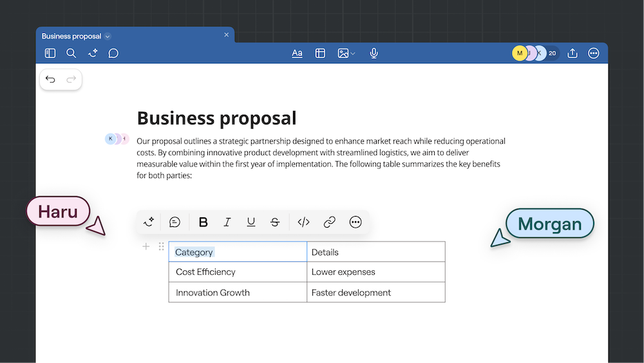Start voice dictation with microphone icon

[374, 54]
